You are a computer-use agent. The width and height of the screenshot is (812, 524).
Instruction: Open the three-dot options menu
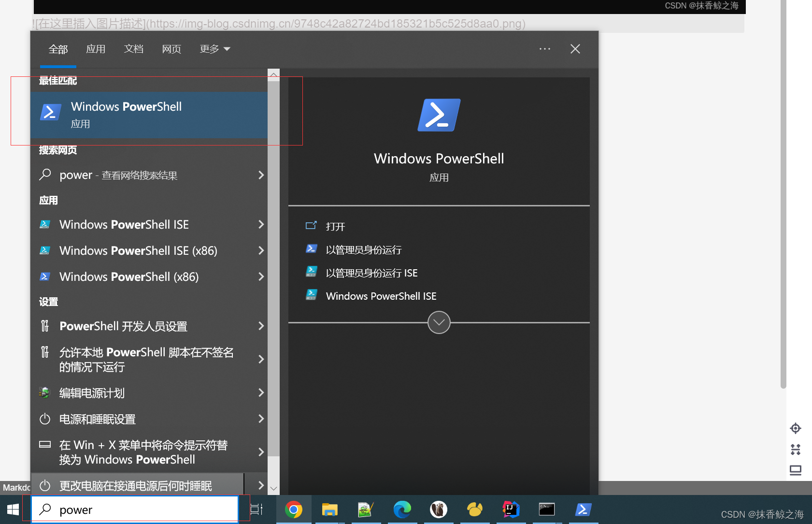pyautogui.click(x=545, y=49)
